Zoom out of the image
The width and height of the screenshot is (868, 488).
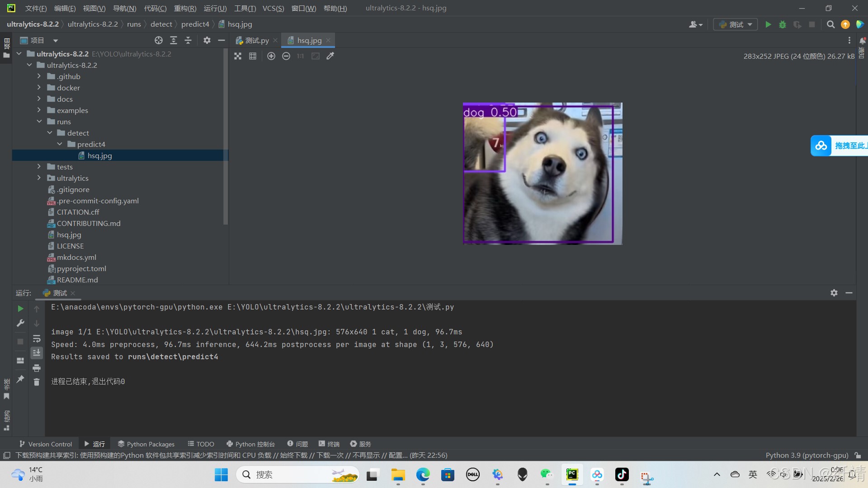tap(286, 56)
